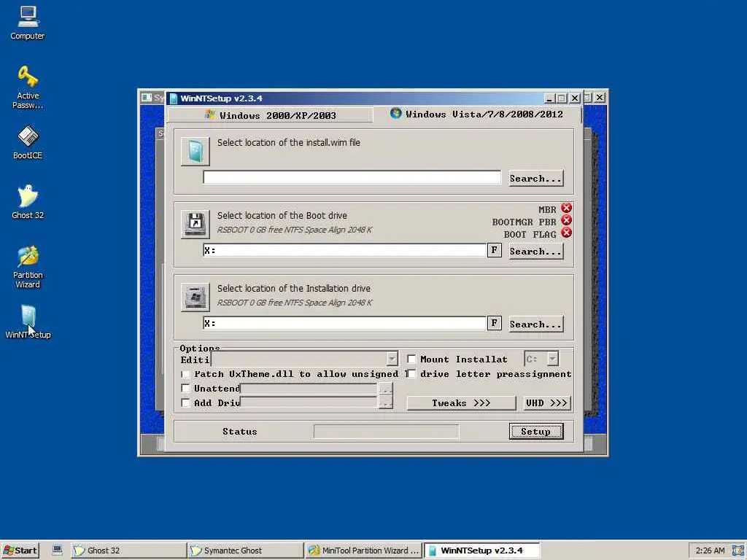Open the Computer desktop icon
Screen dimensions: 747x560
click(28, 23)
